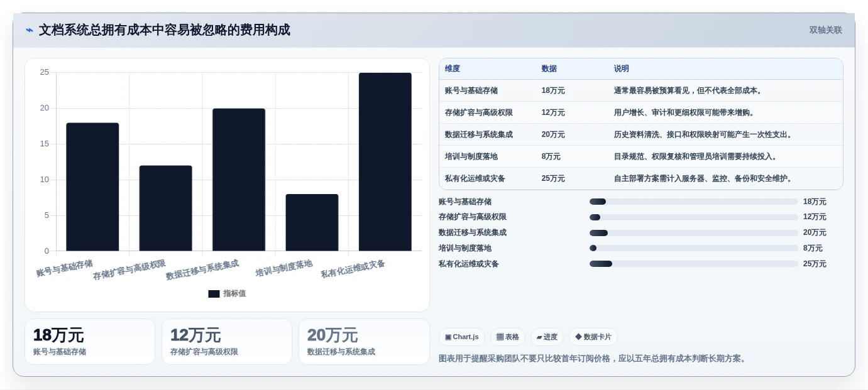Click the 数据卡片 tag chip

[x=593, y=337]
